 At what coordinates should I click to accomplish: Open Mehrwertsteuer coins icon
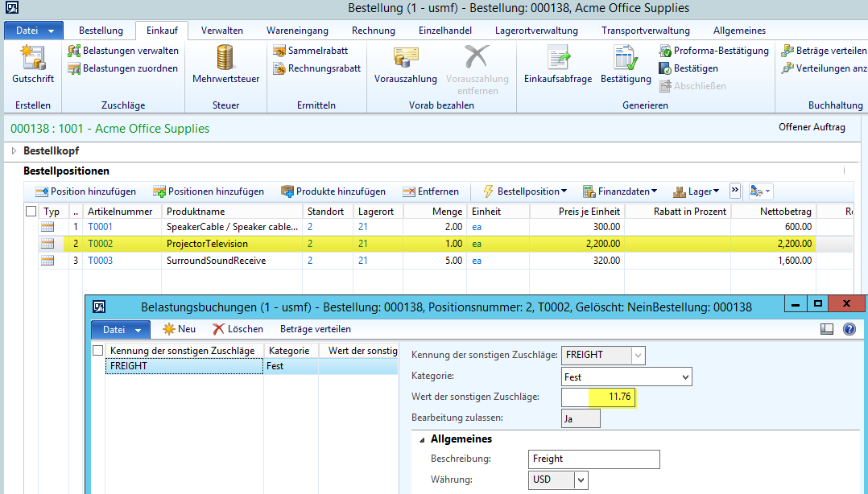coord(225,64)
